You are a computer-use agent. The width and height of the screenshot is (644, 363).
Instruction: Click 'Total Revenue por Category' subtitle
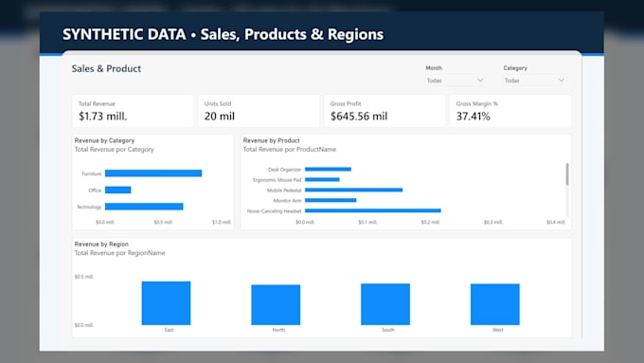[115, 150]
